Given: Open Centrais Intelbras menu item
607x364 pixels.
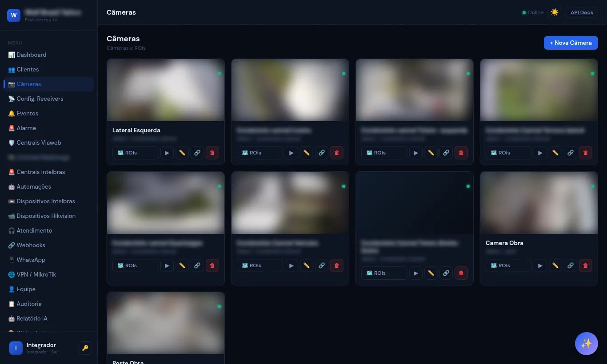Looking at the screenshot, I should tap(48, 172).
